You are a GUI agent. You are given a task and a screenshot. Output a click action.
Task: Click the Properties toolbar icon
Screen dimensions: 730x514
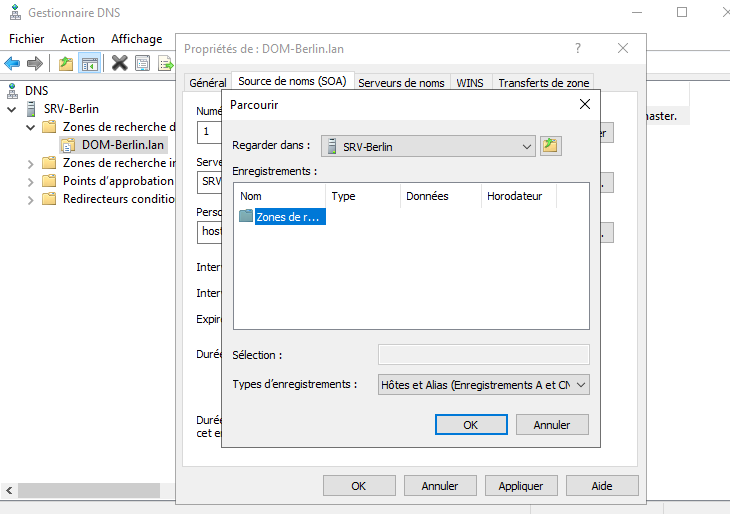click(x=143, y=63)
